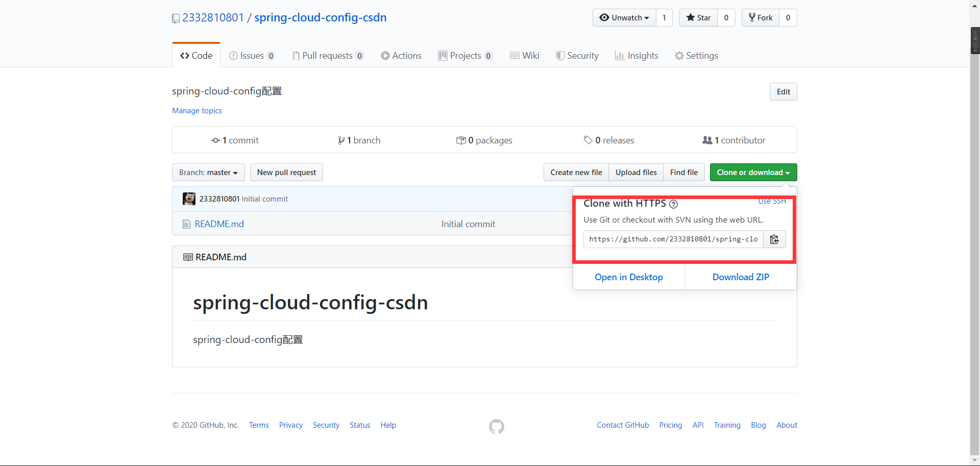Open the Status footer link
This screenshot has height=466, width=980.
click(360, 425)
